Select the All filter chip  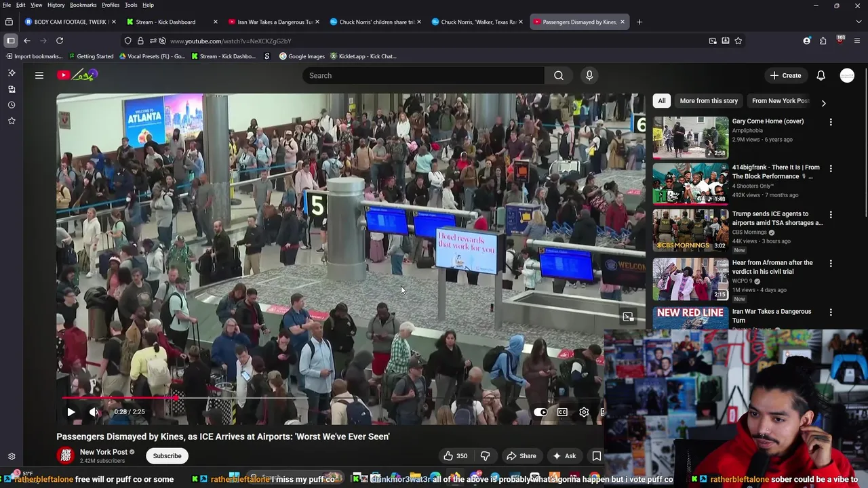662,101
